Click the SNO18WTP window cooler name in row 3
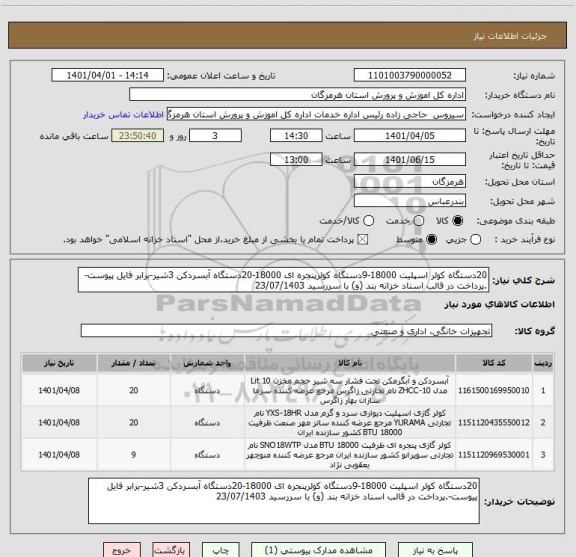 tap(349, 455)
